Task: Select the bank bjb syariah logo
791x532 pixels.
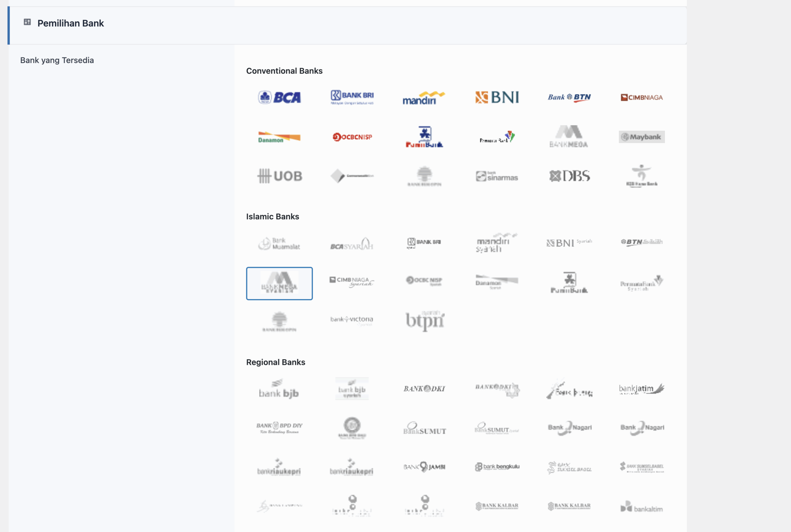Action: tap(352, 388)
